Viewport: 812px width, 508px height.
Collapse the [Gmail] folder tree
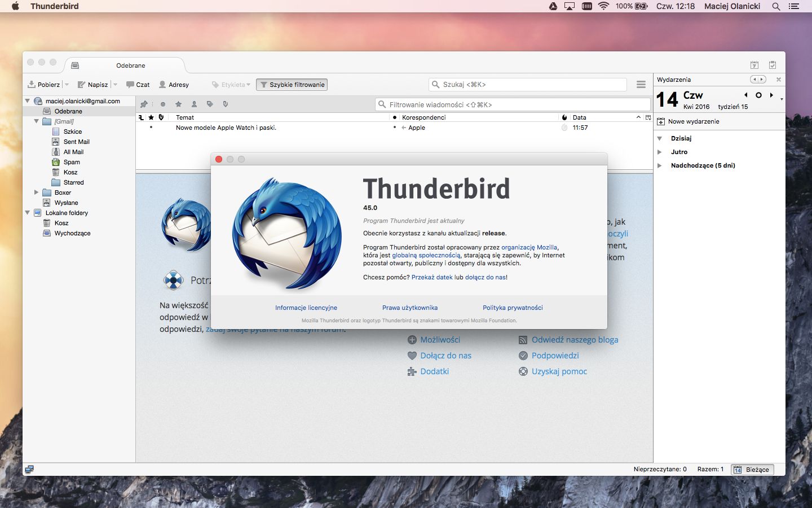click(x=36, y=121)
